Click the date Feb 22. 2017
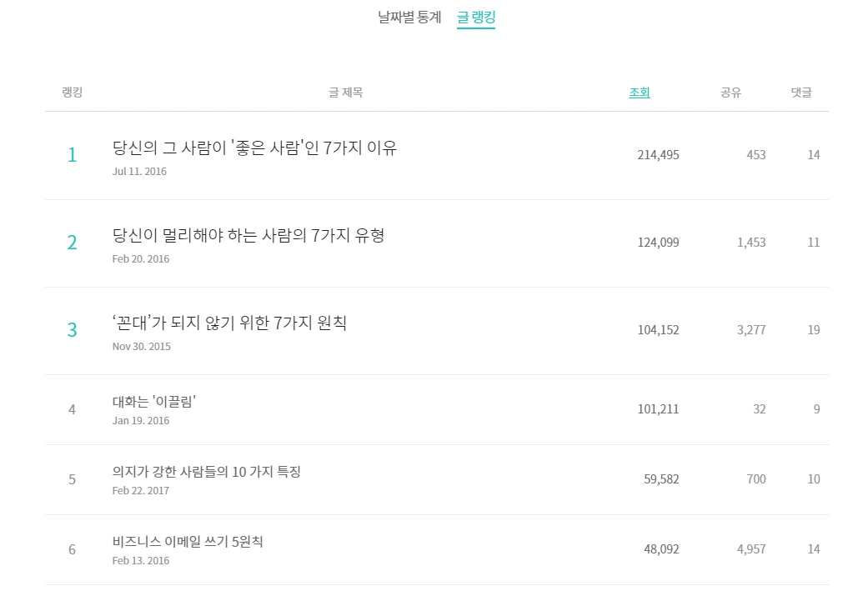 141,490
